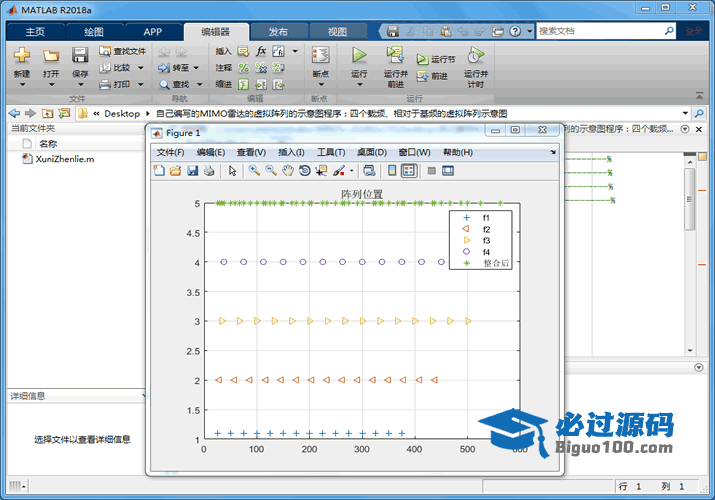This screenshot has height=500, width=715.
Task: Click the Run and Advance (运行并前进) icon
Action: [x=395, y=55]
